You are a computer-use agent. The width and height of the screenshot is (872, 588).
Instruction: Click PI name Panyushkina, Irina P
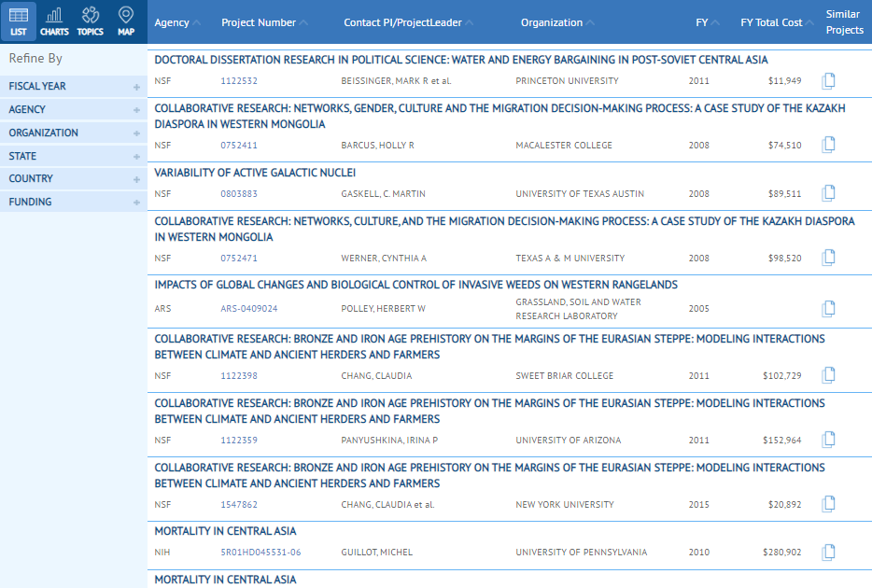point(389,441)
